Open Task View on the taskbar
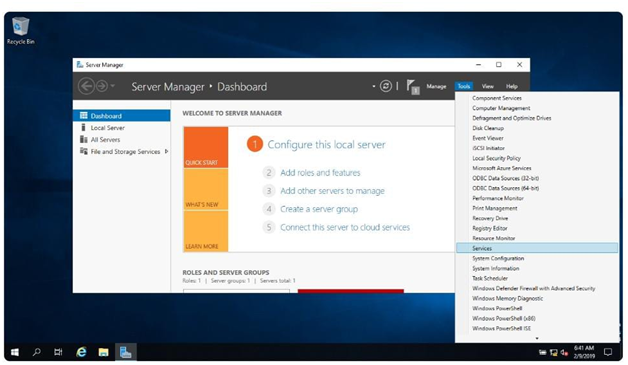Image resolution: width=628 pixels, height=365 pixels. tap(58, 352)
